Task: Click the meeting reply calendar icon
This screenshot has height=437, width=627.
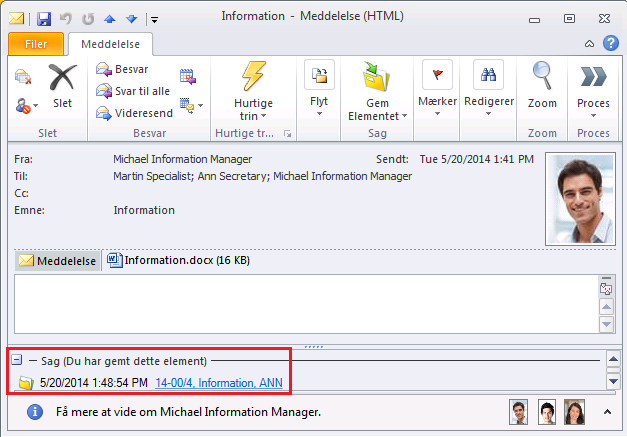Action: pos(188,76)
